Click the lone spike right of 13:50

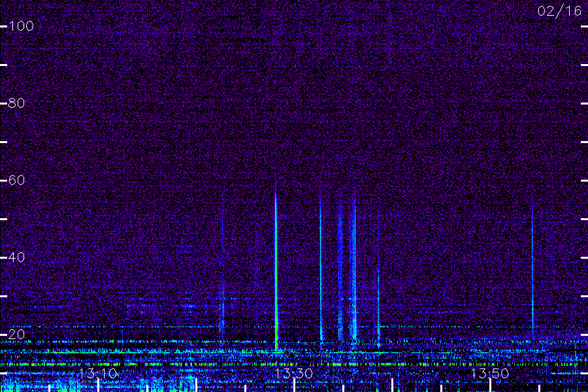click(532, 263)
